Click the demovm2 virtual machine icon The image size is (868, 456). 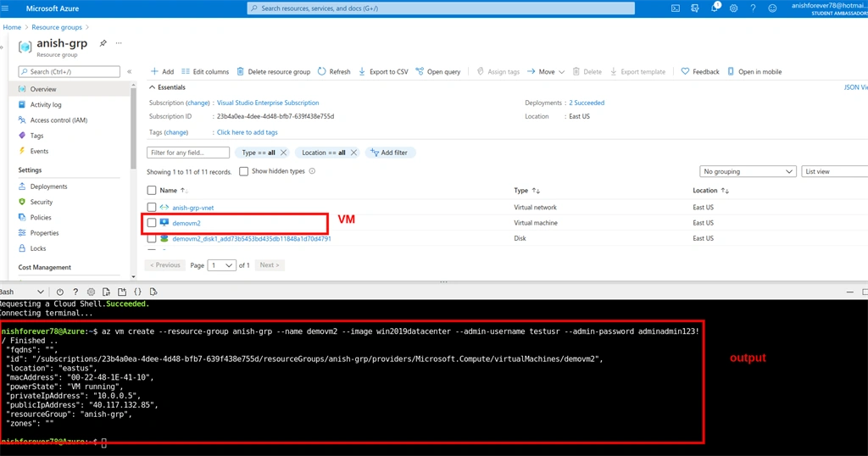pos(164,222)
